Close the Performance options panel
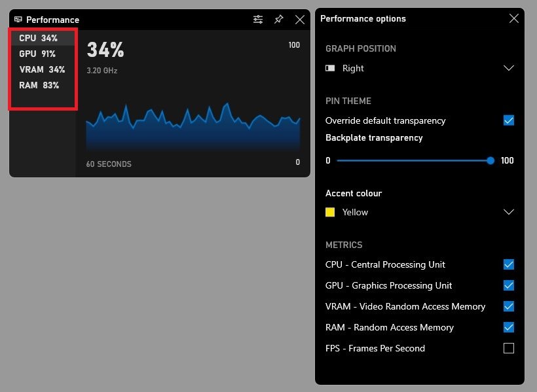 (514, 18)
